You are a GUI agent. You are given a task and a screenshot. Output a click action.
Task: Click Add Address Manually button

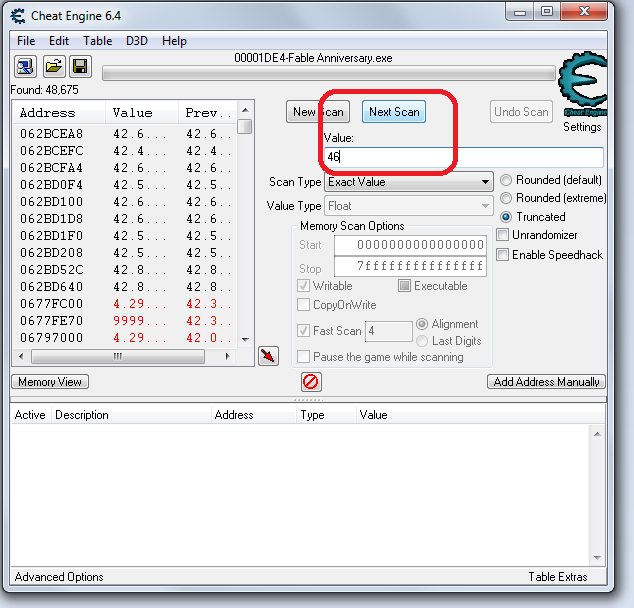pos(546,382)
